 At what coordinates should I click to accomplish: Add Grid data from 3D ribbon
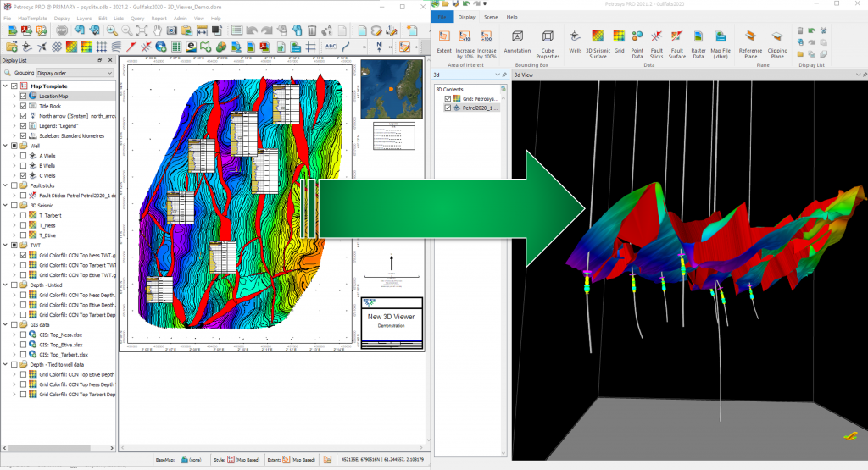coord(619,41)
